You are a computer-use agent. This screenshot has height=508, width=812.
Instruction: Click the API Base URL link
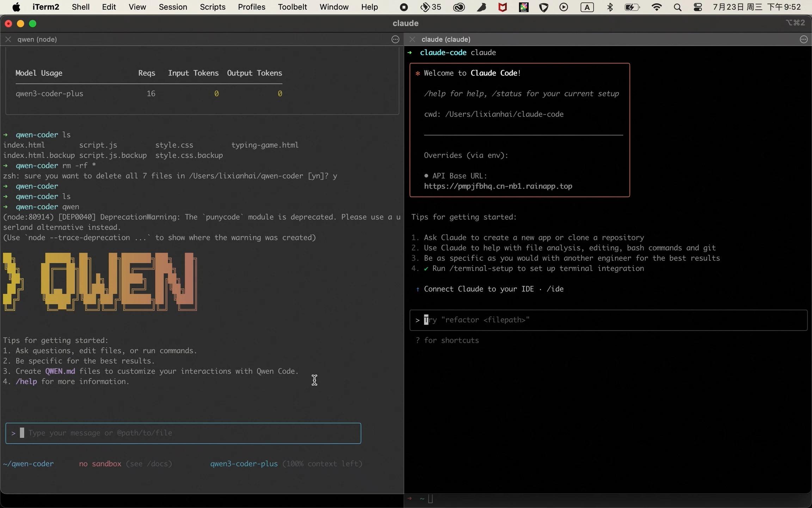point(498,186)
